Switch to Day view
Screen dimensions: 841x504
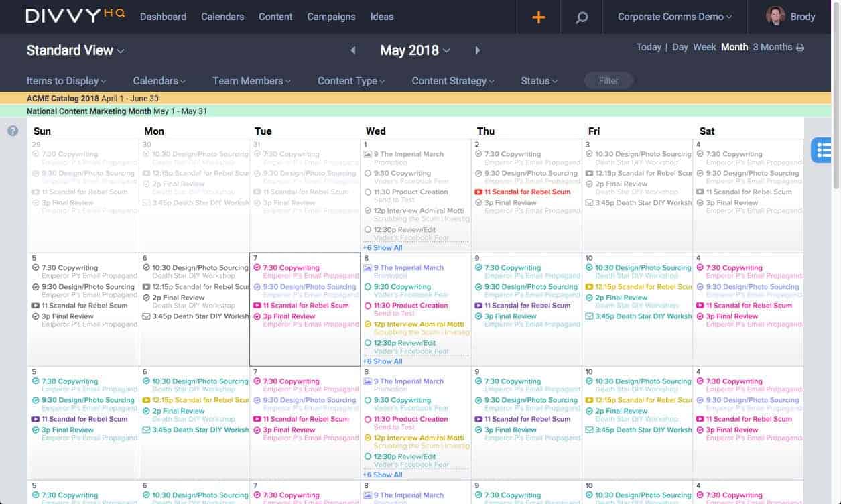[680, 47]
